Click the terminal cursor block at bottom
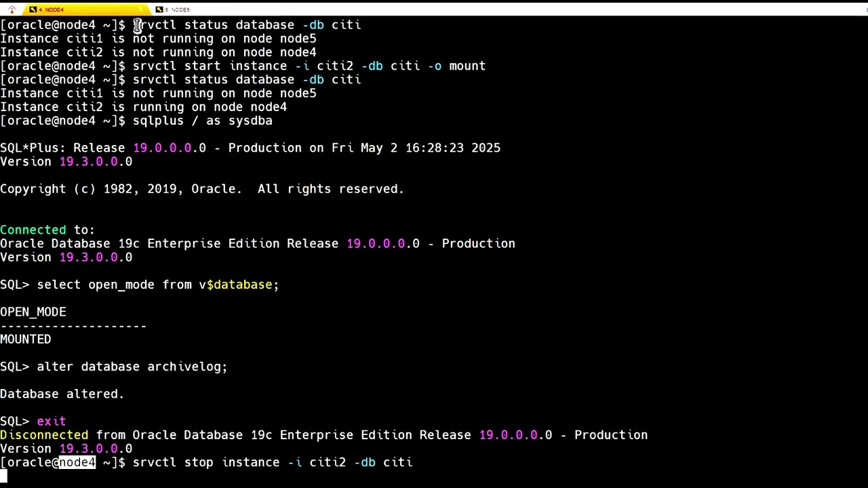Viewport: 868px width, 488px height. 3,476
